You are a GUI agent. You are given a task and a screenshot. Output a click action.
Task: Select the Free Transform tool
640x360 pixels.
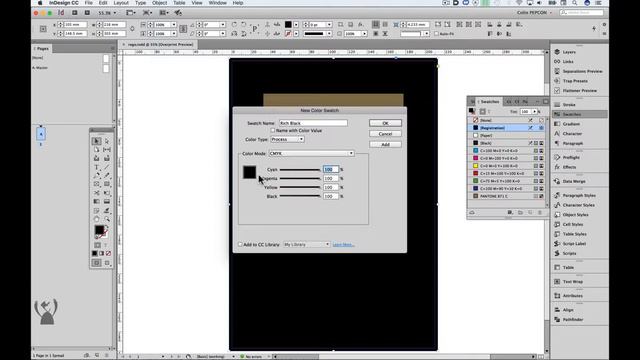[107, 193]
